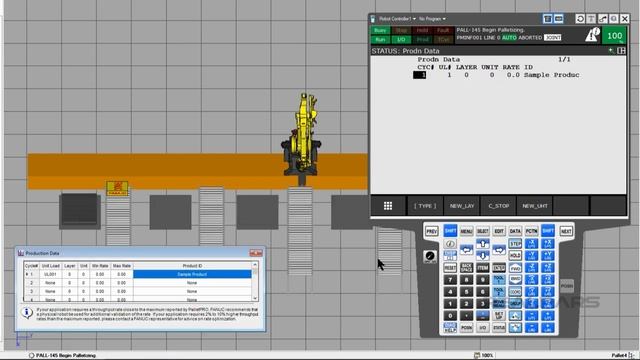Click the FCTN pendant key

point(531,231)
